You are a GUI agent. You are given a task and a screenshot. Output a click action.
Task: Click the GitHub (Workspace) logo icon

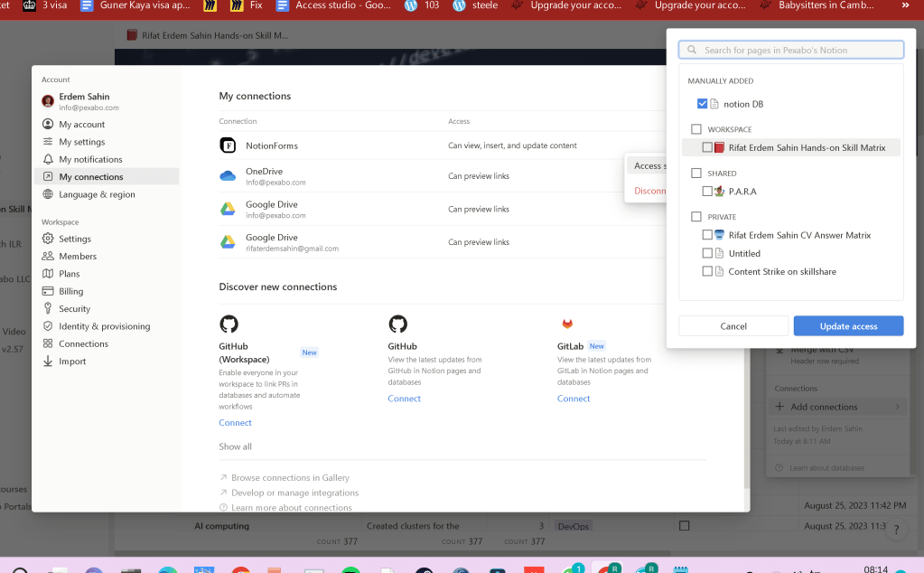click(x=229, y=324)
